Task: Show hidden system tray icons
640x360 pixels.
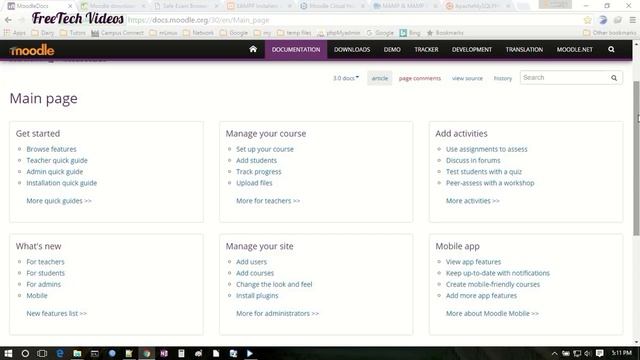Action: (x=554, y=353)
